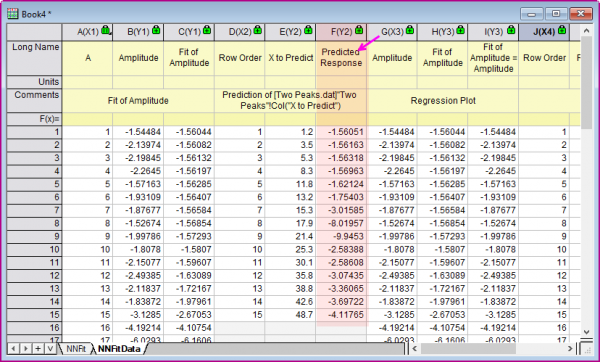Click cell value -8.01957 in Predicted Response
600x362 pixels.
(341, 223)
